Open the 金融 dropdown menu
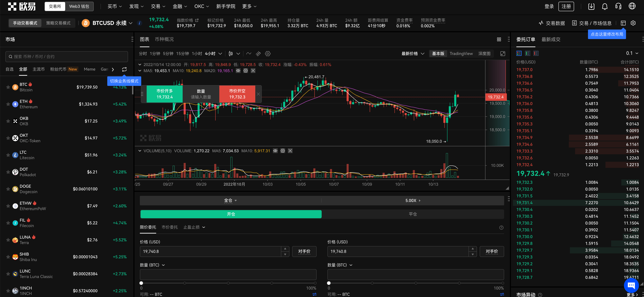 180,6
